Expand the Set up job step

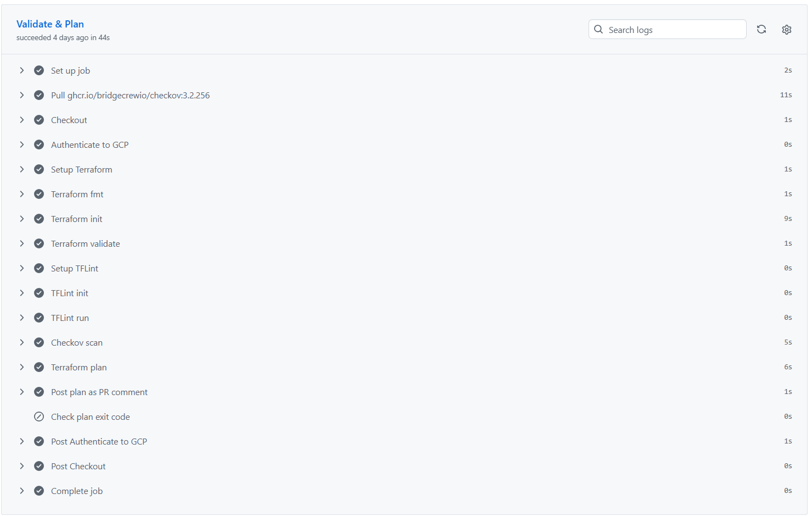click(22, 70)
